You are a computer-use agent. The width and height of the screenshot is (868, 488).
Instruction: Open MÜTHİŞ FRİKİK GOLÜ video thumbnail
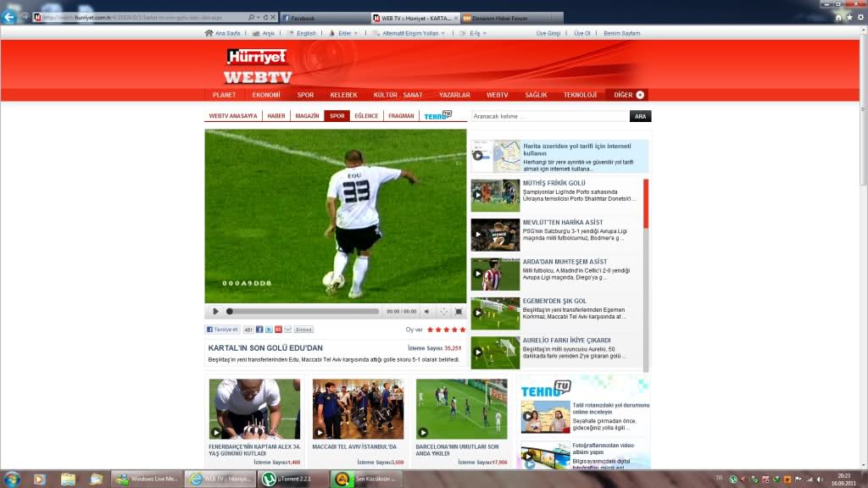click(x=495, y=196)
